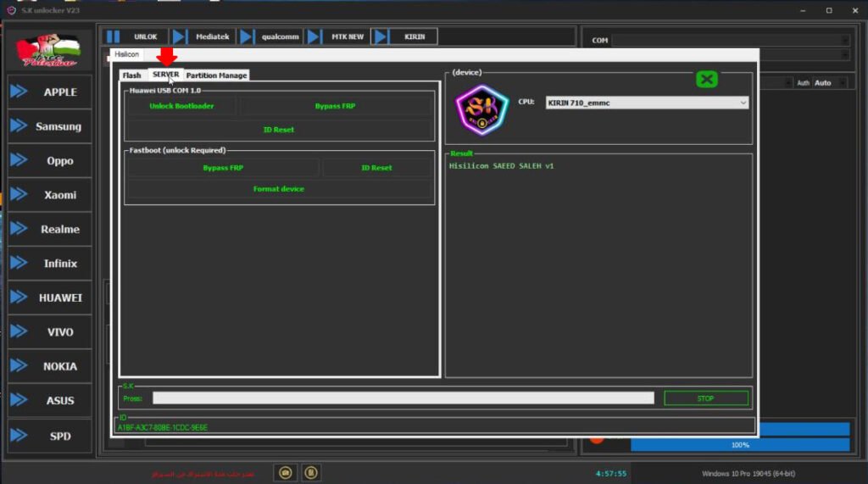Screen dimensions: 868x484
Task: Click the play arrow icon before qualcomm
Action: [x=246, y=36]
